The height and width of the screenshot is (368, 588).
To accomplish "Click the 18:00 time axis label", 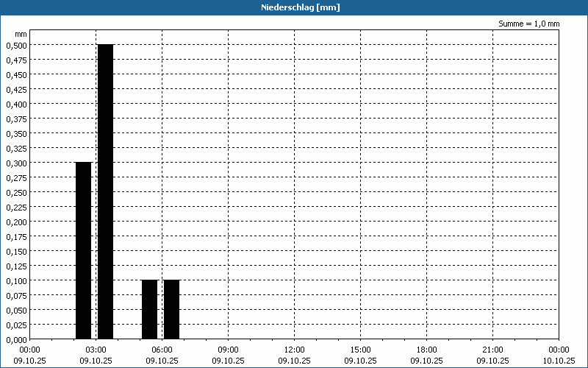I will click(426, 350).
